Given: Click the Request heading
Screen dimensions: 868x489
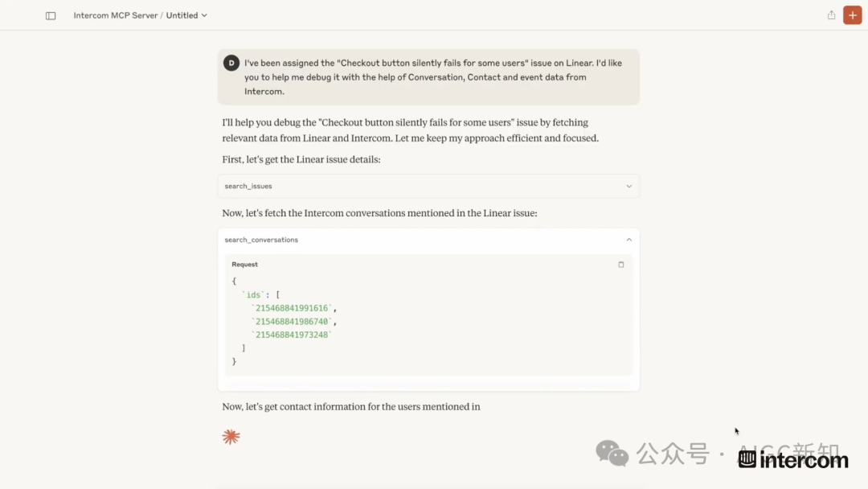Looking at the screenshot, I should pyautogui.click(x=244, y=264).
